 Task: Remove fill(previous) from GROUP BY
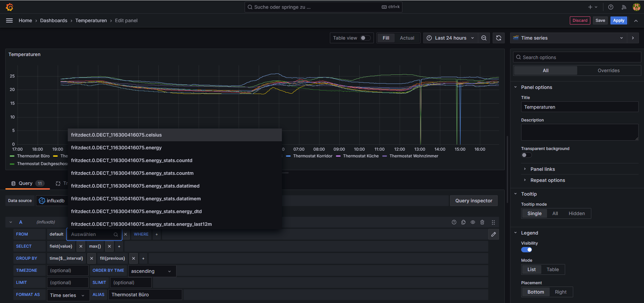coord(134,258)
